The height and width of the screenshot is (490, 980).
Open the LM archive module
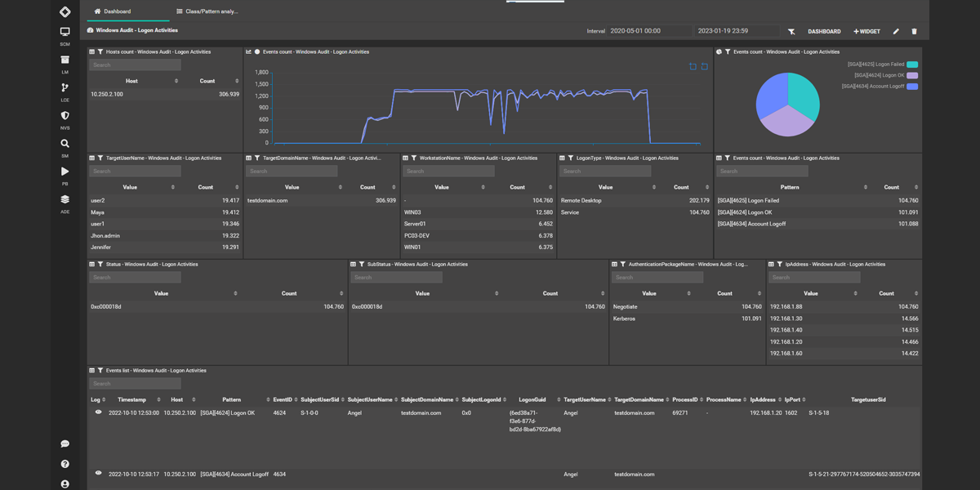pyautogui.click(x=65, y=60)
